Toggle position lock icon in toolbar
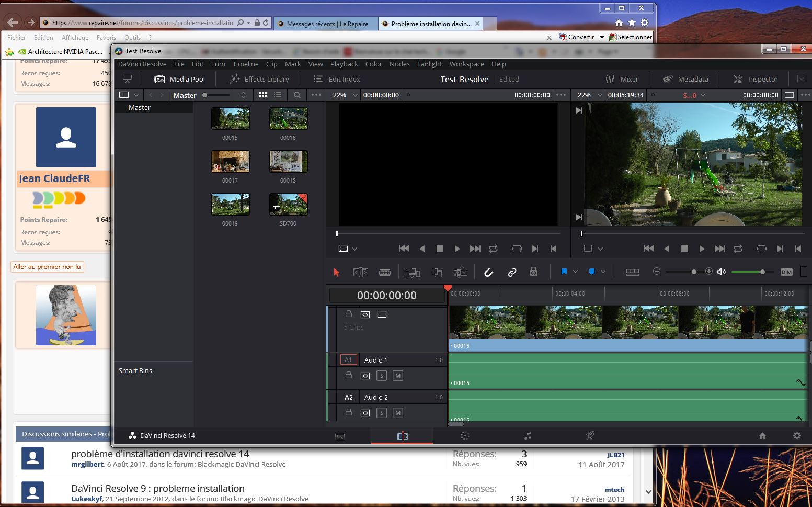812x507 pixels. point(533,272)
